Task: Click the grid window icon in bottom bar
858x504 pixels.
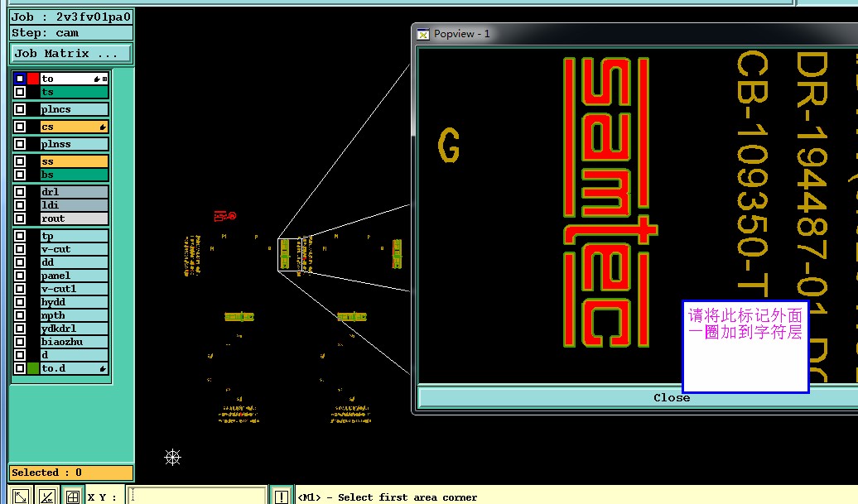Action: coord(72,497)
